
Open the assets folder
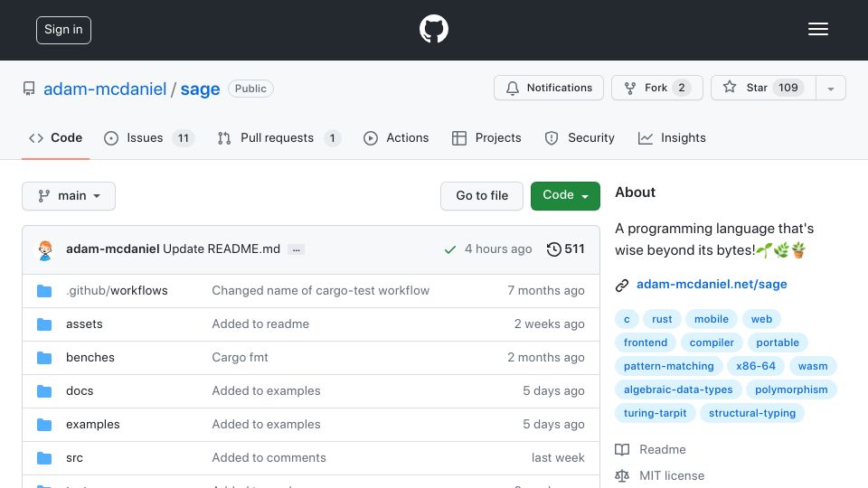pyautogui.click(x=84, y=324)
